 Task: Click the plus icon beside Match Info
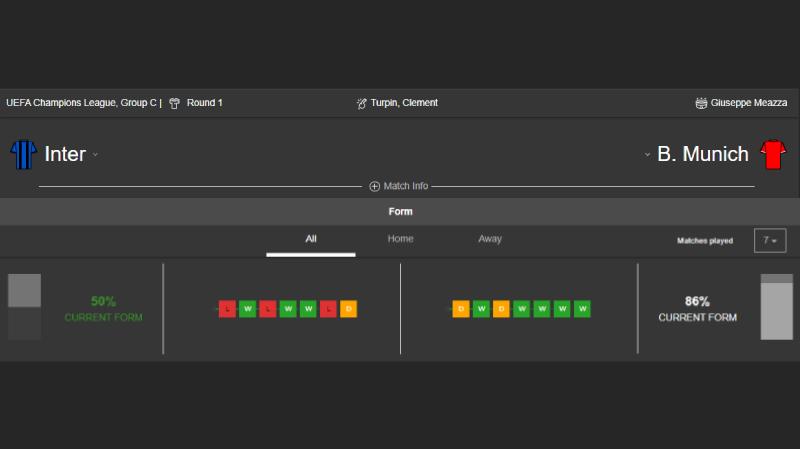pyautogui.click(x=374, y=186)
